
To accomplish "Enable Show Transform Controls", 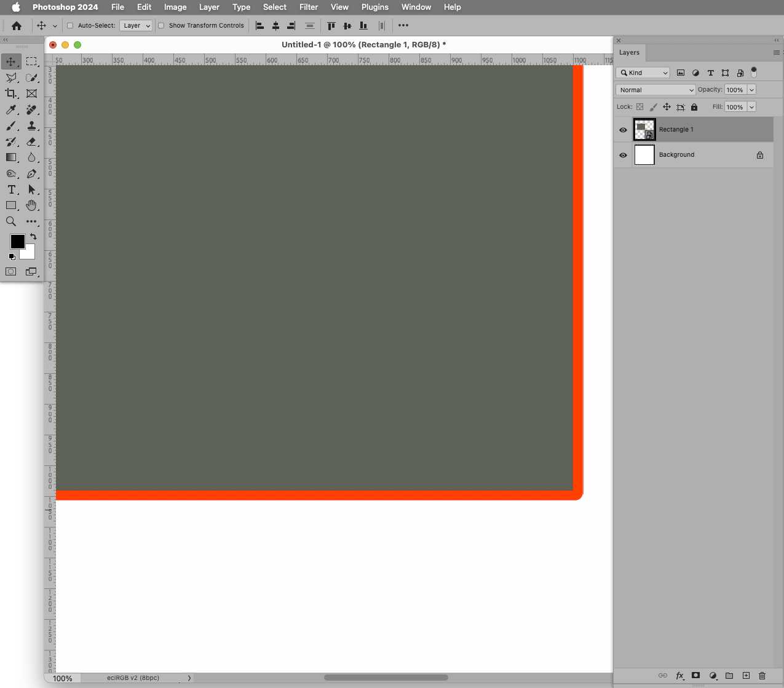I will [x=162, y=25].
